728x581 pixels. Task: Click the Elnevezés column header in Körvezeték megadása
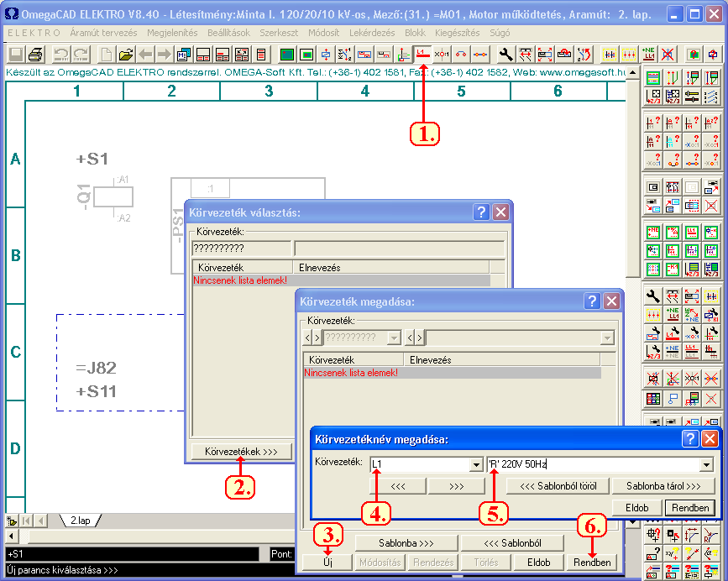point(501,360)
